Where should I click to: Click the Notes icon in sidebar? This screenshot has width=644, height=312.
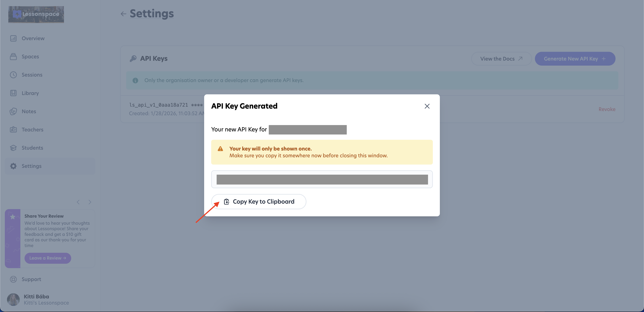(x=13, y=111)
